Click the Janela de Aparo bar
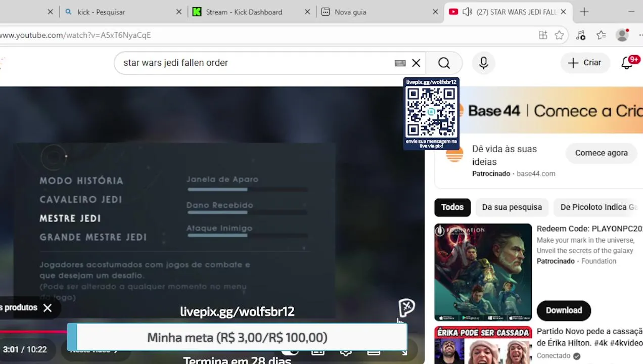 tap(248, 190)
